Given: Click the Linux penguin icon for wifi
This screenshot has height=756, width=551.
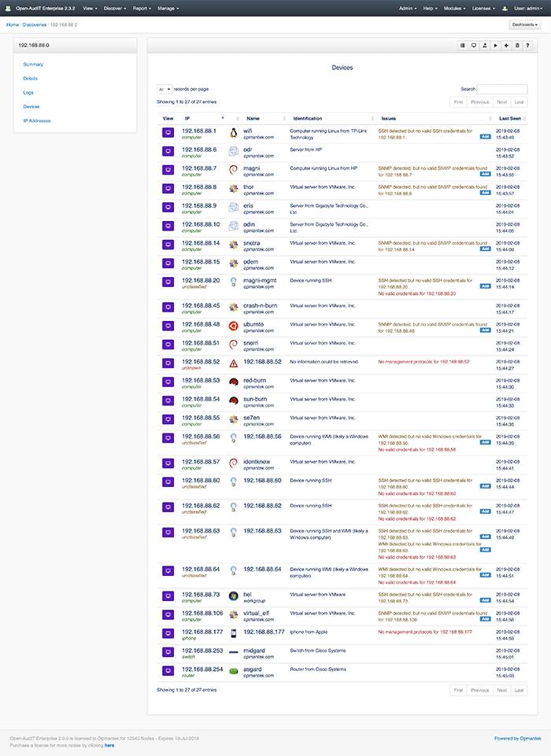Looking at the screenshot, I should [234, 133].
